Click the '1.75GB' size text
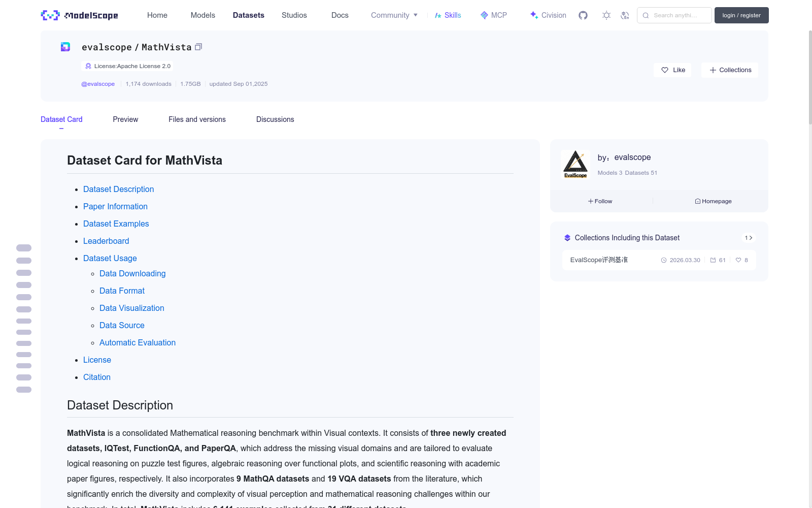 point(190,84)
